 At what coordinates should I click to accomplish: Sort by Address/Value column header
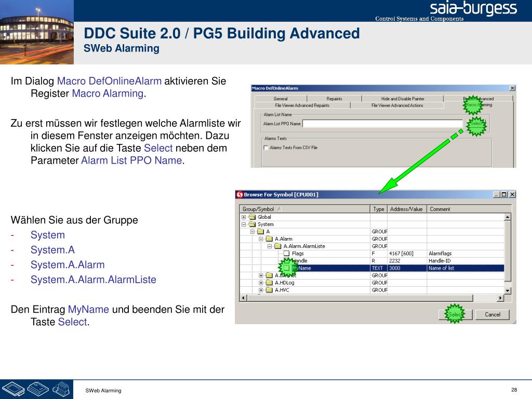pyautogui.click(x=407, y=209)
